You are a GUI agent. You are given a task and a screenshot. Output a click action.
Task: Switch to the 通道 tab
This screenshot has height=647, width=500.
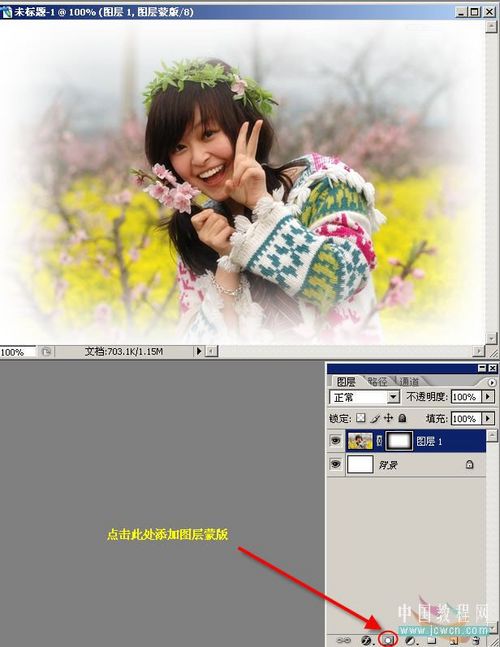408,381
